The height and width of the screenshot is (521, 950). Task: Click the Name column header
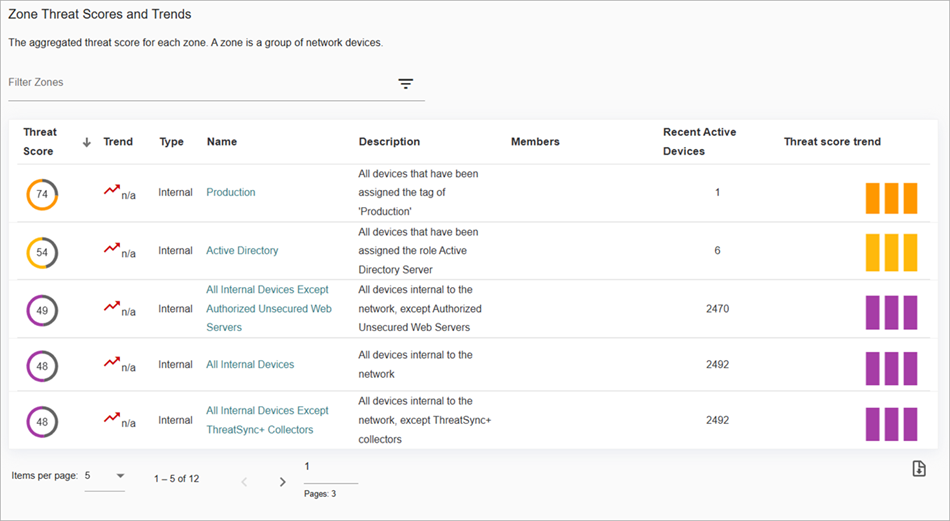222,142
